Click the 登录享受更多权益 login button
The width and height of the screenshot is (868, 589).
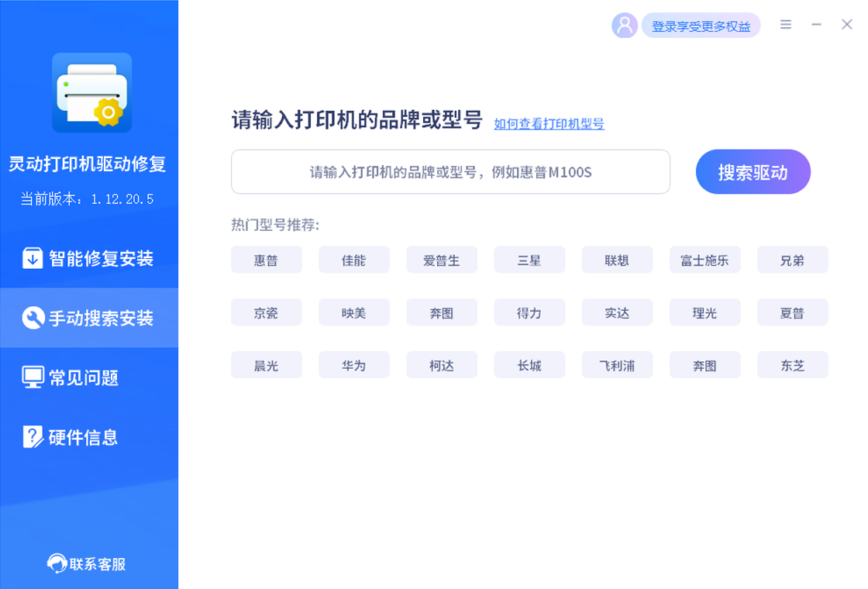(x=701, y=26)
